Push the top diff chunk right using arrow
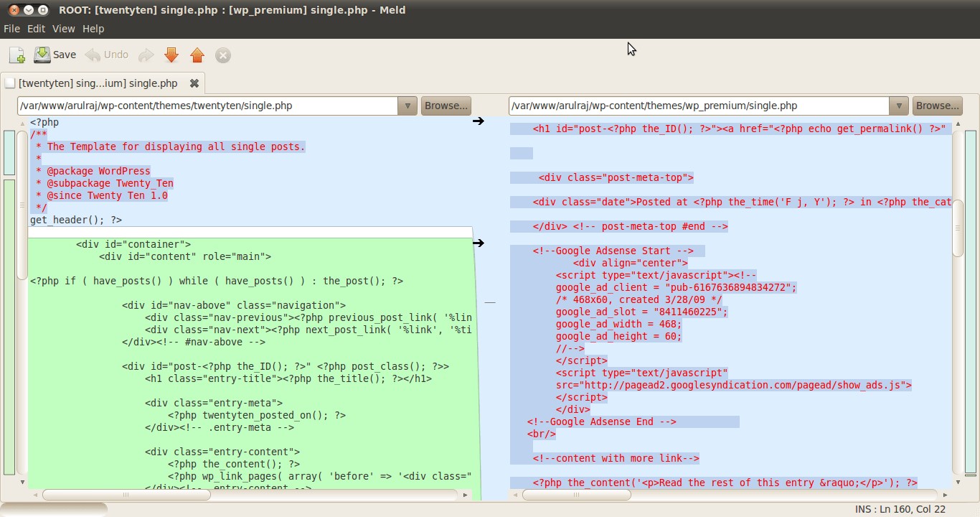980x517 pixels. point(478,121)
